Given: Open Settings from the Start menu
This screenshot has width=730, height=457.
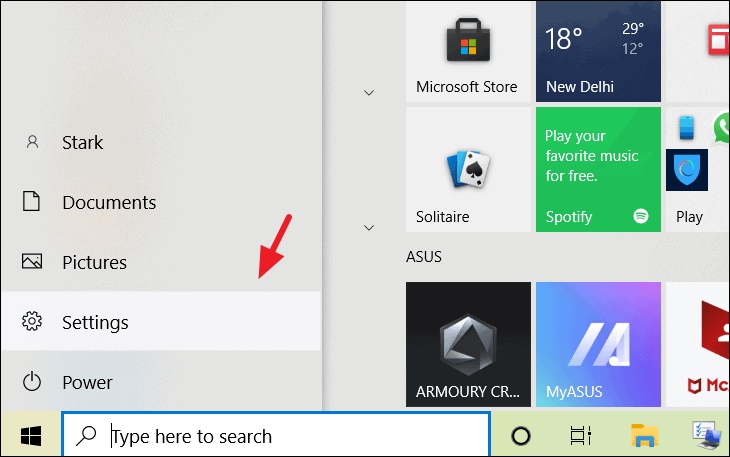Looking at the screenshot, I should pyautogui.click(x=161, y=322).
